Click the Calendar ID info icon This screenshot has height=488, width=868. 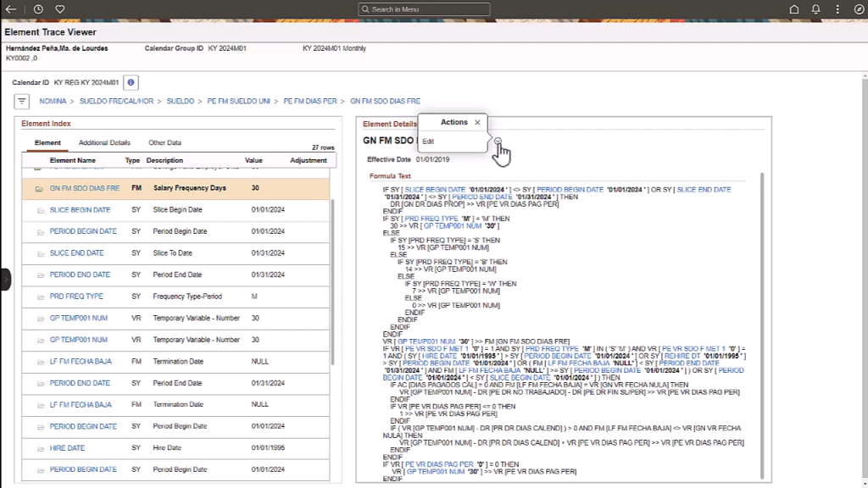click(131, 83)
